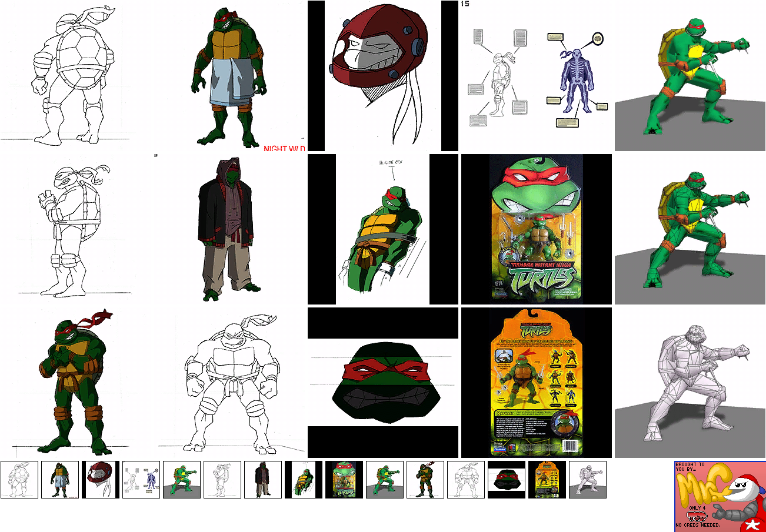The height and width of the screenshot is (532, 766).
Task: Select the back-view line art small thumbnail
Action: pyautogui.click(x=19, y=480)
